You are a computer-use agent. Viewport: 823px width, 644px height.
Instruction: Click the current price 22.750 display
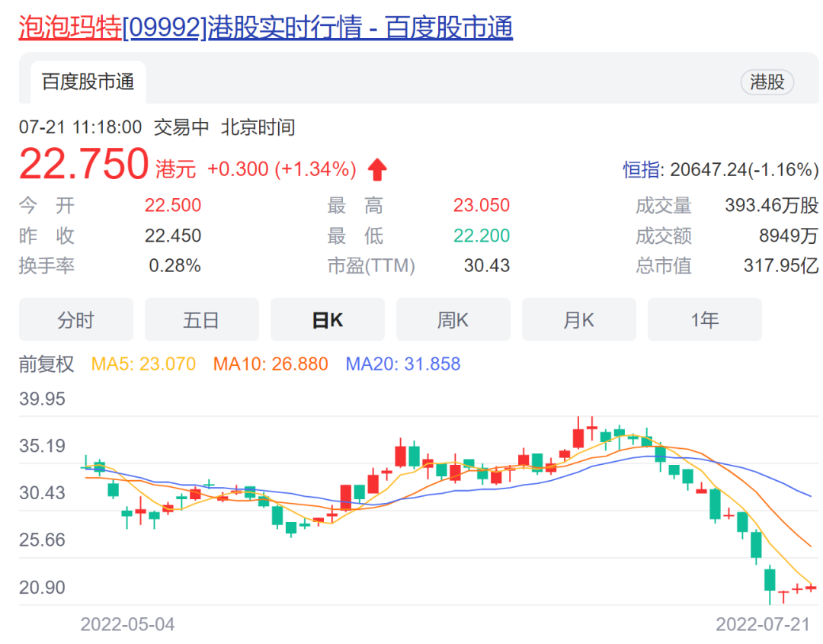tap(84, 164)
